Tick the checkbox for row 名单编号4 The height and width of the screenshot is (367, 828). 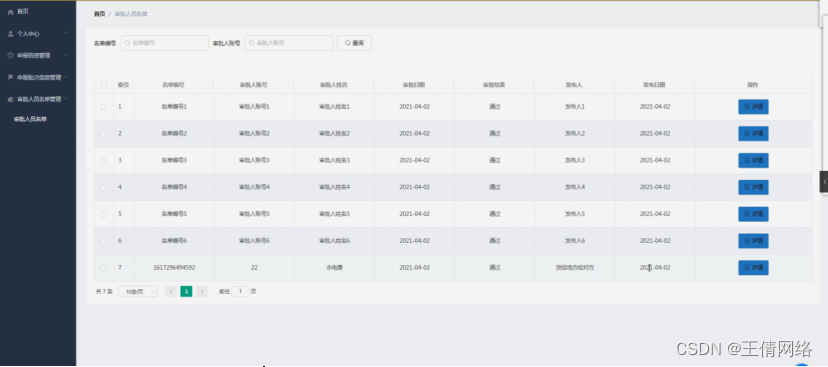tap(104, 187)
